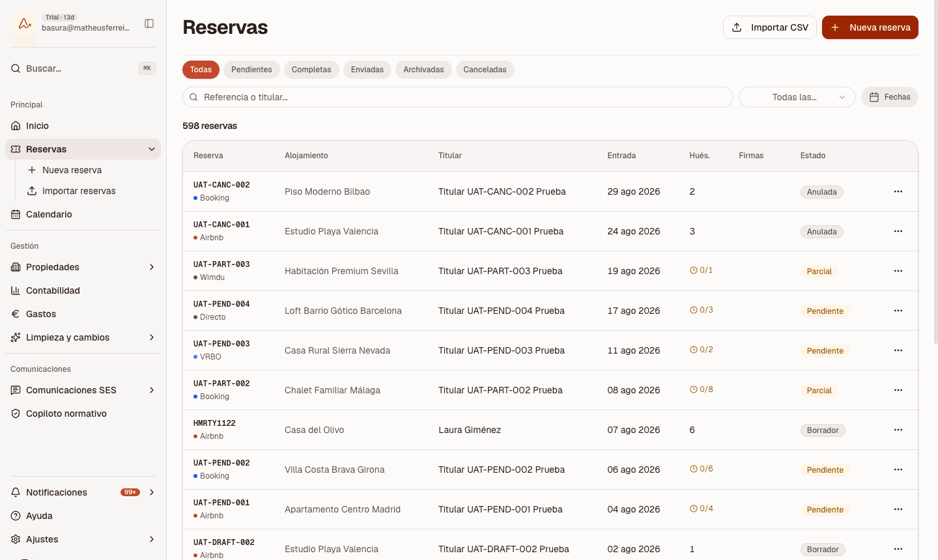Screen dimensions: 938x560
Task: Go to Contabilidad in the sidebar
Action: pyautogui.click(x=83, y=290)
